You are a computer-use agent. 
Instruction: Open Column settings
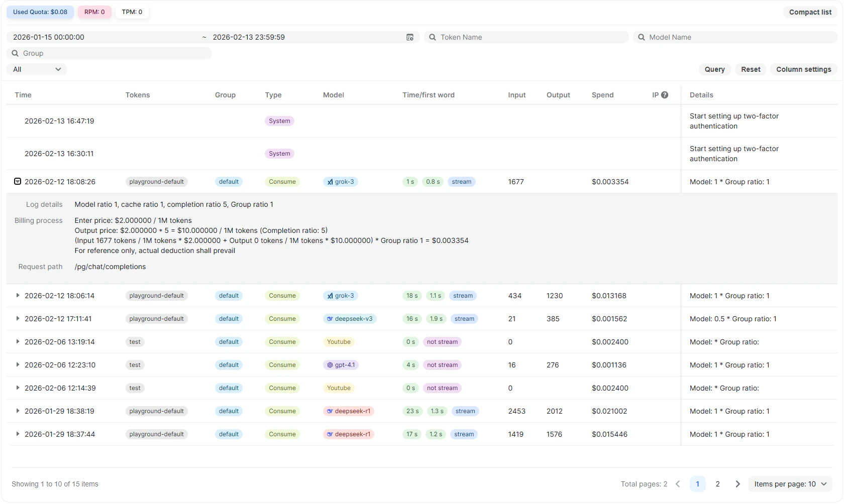point(803,69)
